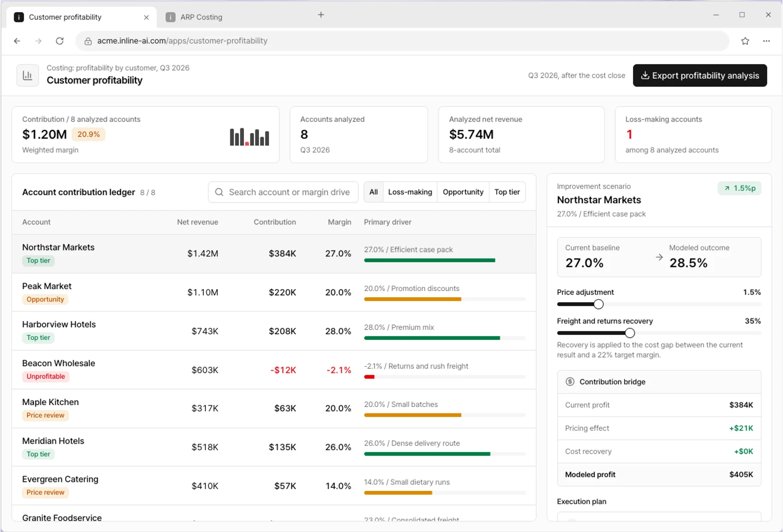Click the Margin column header
Image resolution: width=783 pixels, height=532 pixels.
pyautogui.click(x=339, y=222)
